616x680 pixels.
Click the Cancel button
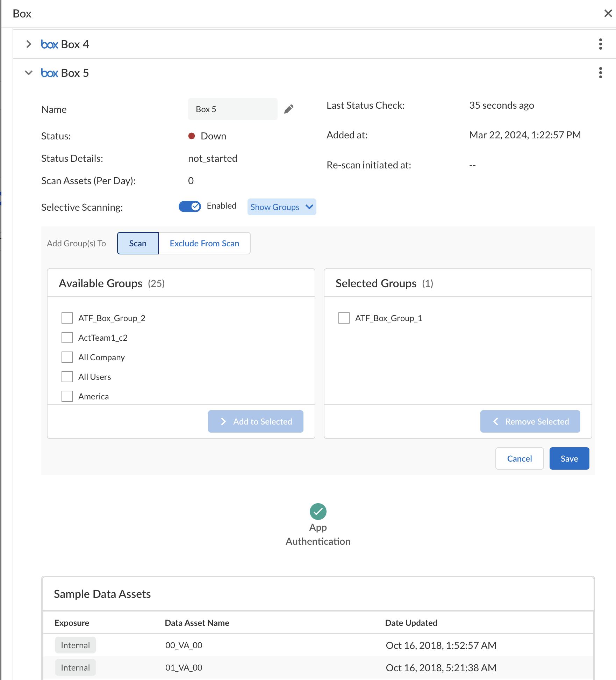(x=519, y=458)
